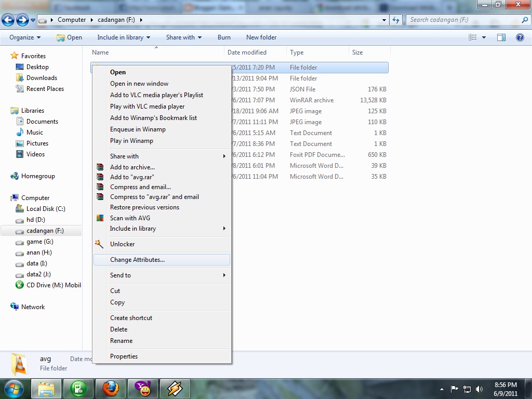The image size is (532, 399).
Task: Open Winamp from the taskbar
Action: tap(175, 389)
